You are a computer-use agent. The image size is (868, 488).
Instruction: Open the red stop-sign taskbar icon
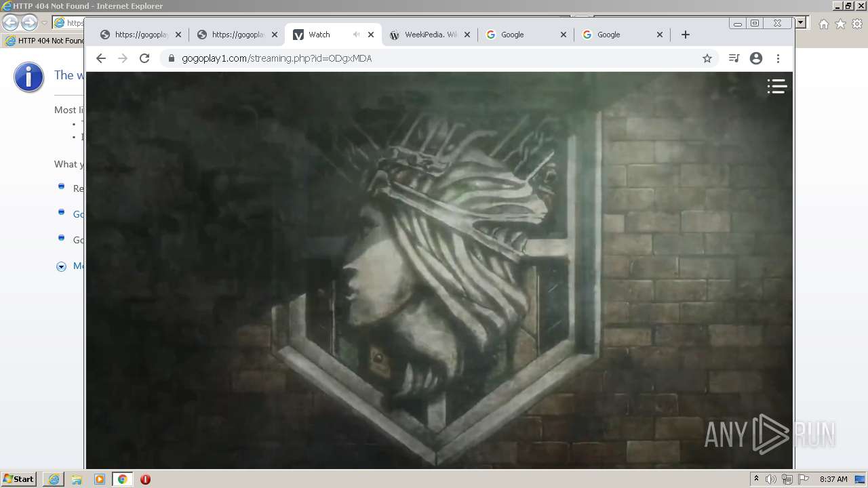(145, 479)
